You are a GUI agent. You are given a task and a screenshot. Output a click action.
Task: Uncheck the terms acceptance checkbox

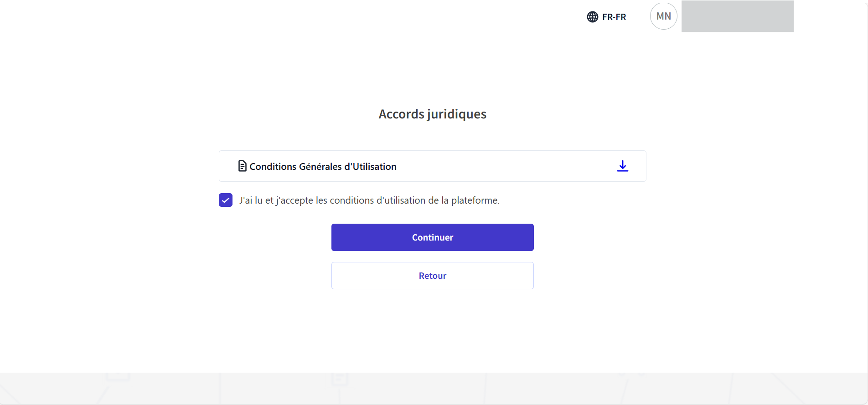tap(226, 200)
